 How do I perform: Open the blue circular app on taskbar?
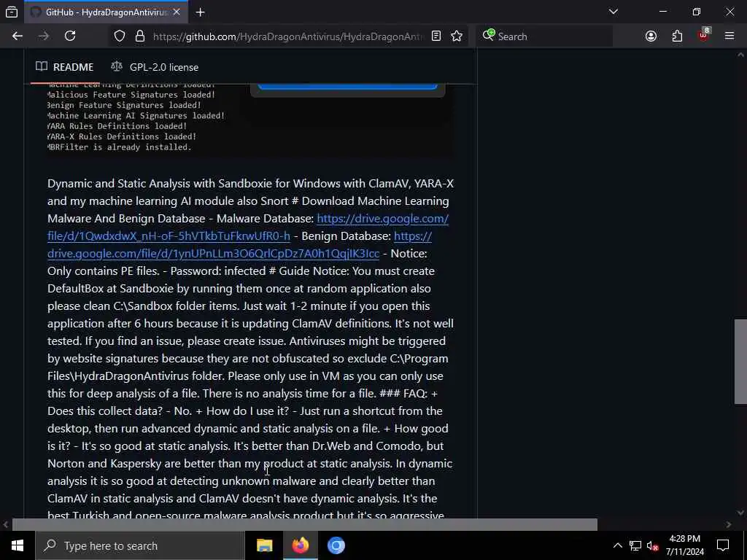coord(336,545)
